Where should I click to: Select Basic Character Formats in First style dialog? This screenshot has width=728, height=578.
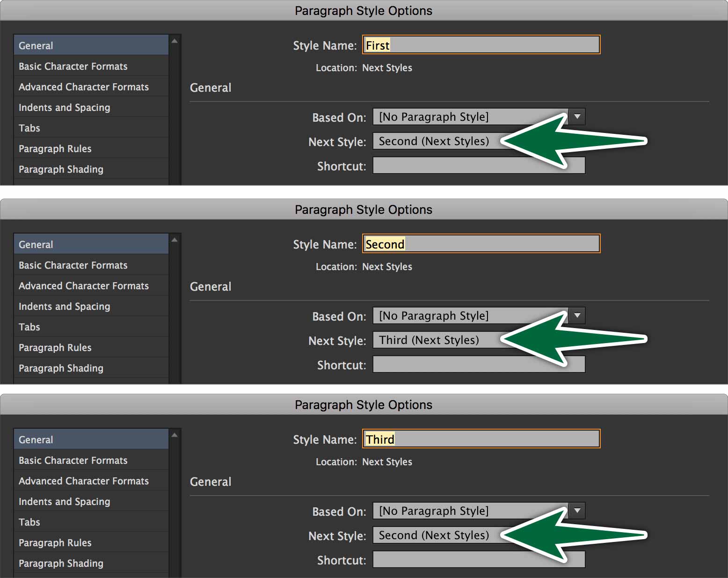pyautogui.click(x=91, y=66)
